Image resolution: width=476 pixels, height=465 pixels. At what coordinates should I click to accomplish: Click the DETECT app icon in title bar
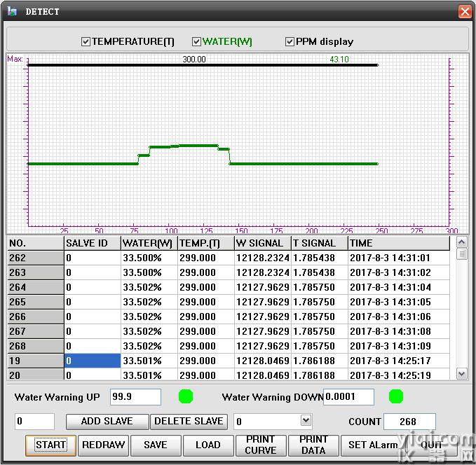[12, 11]
